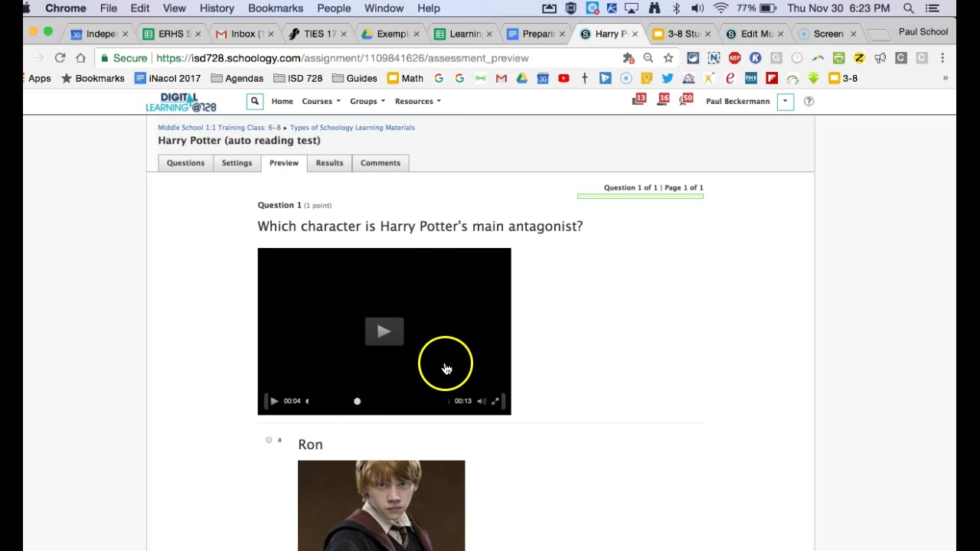Show more bookmarks with the double chevron
The image size is (980, 551).
coord(946,78)
